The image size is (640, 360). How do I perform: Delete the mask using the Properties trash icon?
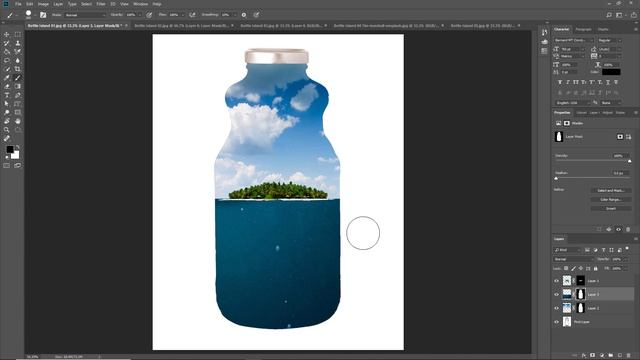pyautogui.click(x=628, y=229)
